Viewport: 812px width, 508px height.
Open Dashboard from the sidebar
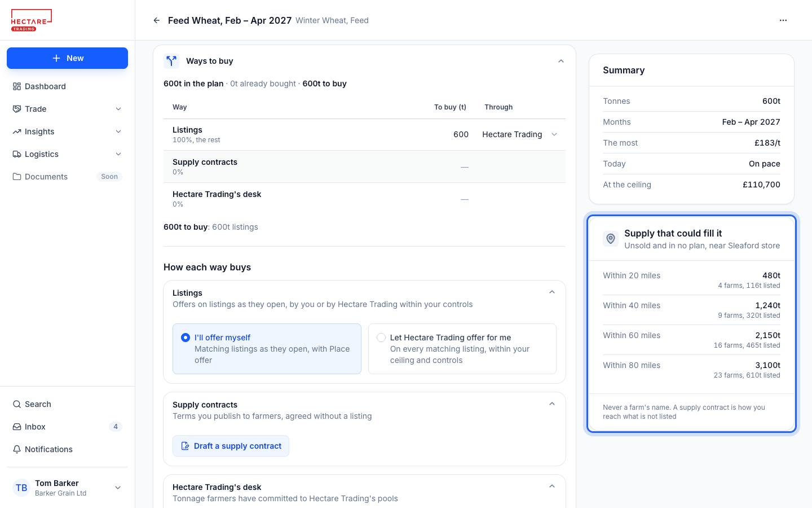[67, 86]
